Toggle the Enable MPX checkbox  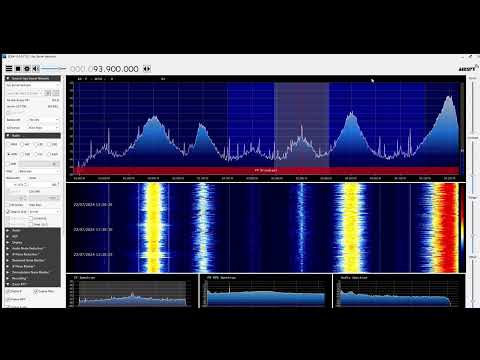click(x=16, y=299)
